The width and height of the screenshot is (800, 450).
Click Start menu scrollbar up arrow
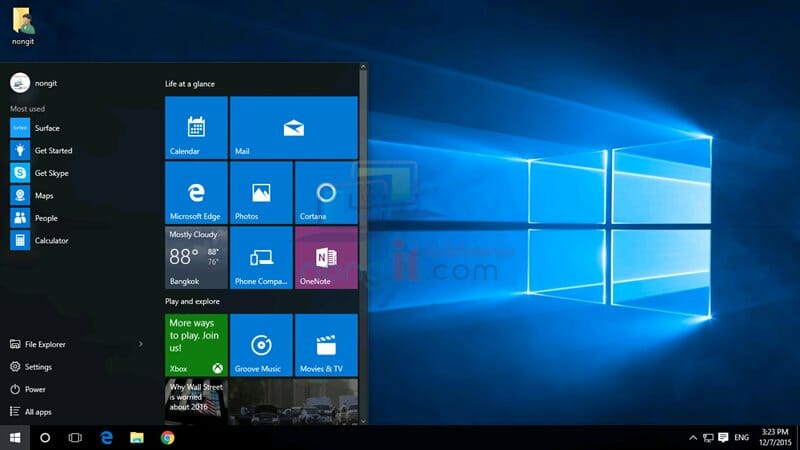363,67
